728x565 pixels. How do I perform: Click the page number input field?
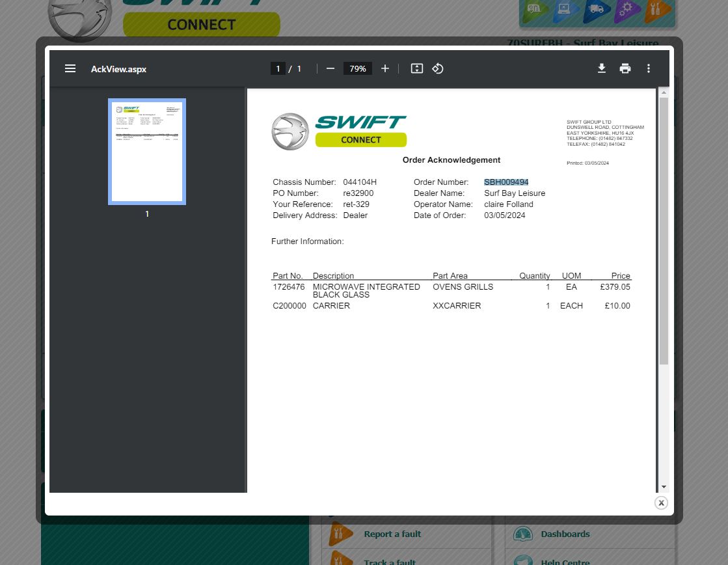[x=278, y=68]
